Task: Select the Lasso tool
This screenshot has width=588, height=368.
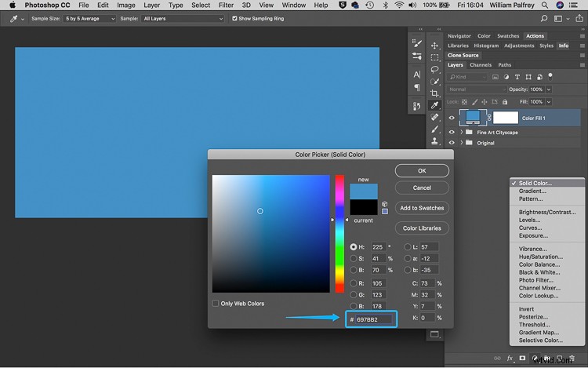Action: 434,69
